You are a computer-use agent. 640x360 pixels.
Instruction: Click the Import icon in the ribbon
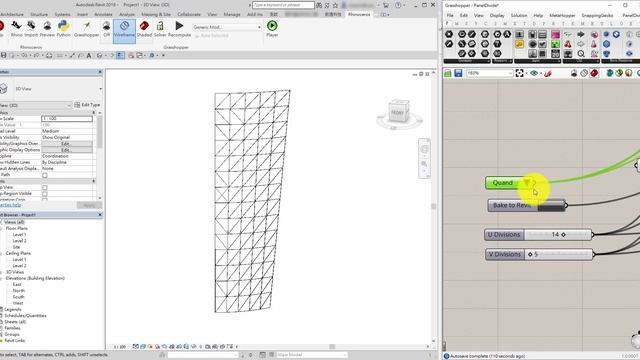pos(31,29)
